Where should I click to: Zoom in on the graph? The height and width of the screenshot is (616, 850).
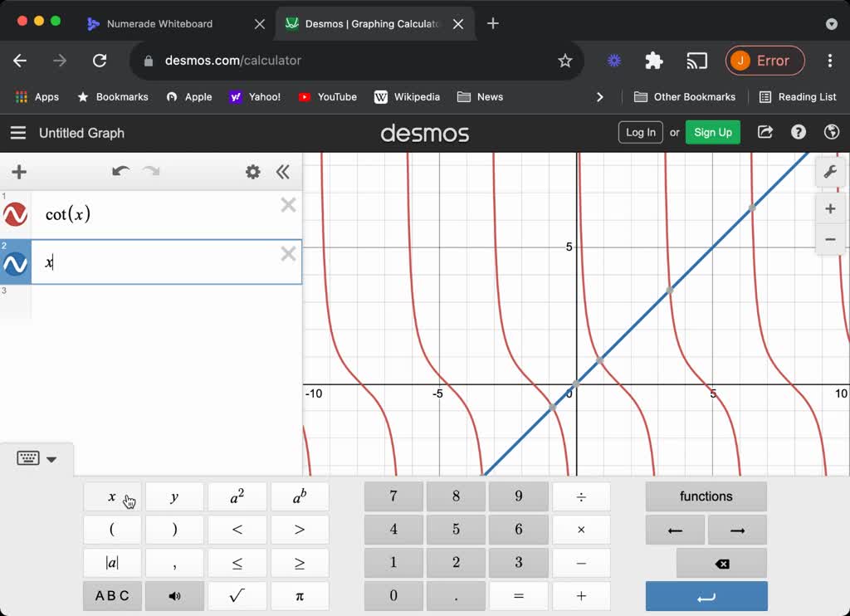(830, 208)
